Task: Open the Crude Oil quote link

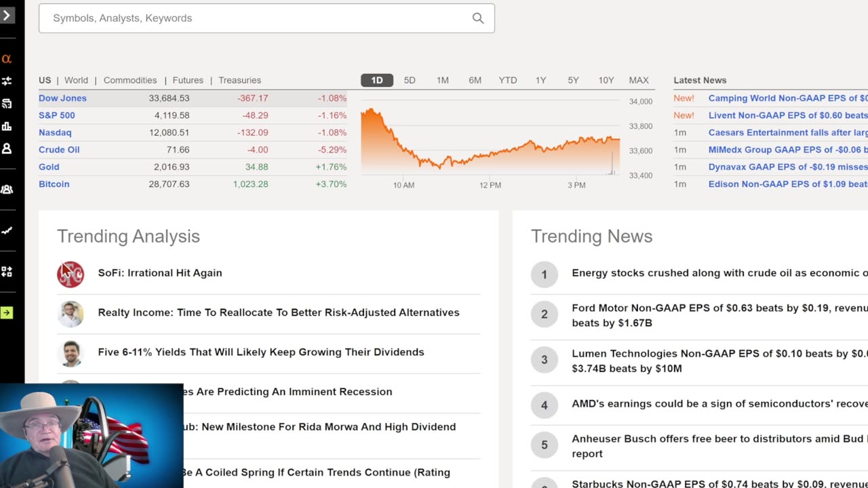Action: [59, 150]
